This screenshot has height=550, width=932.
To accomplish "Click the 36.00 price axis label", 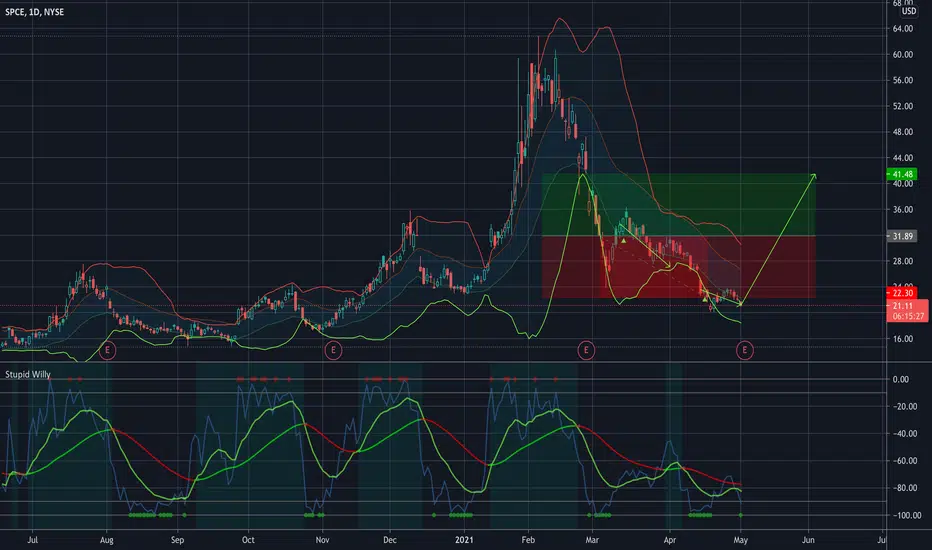I will (902, 209).
